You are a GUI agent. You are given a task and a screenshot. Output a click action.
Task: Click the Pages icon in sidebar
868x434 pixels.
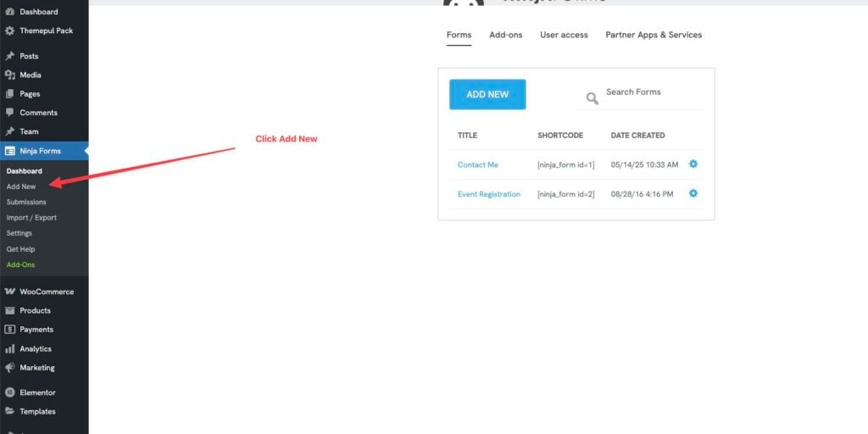[9, 94]
